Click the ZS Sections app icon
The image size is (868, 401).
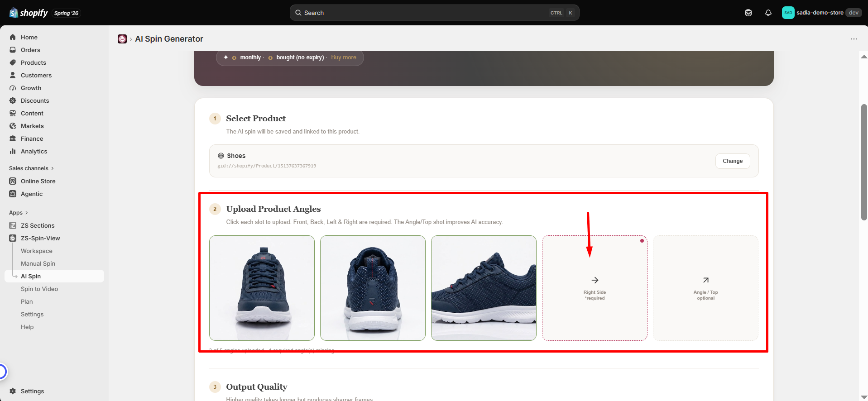pos(13,225)
